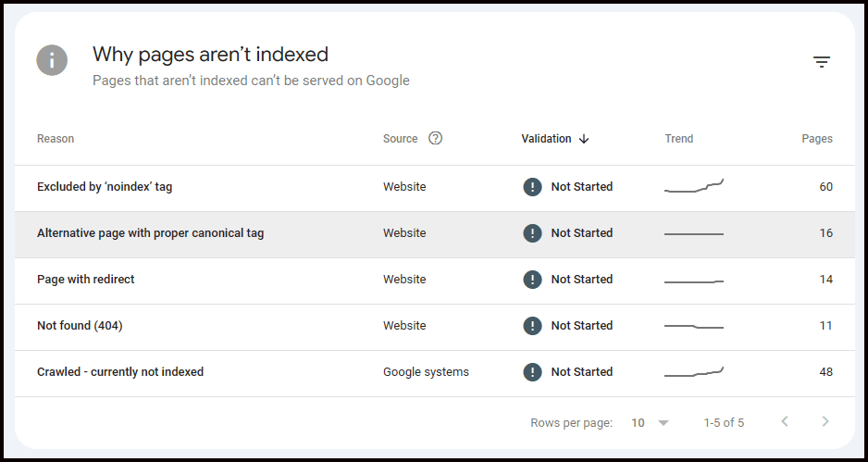Go to previous page of results

tap(784, 422)
